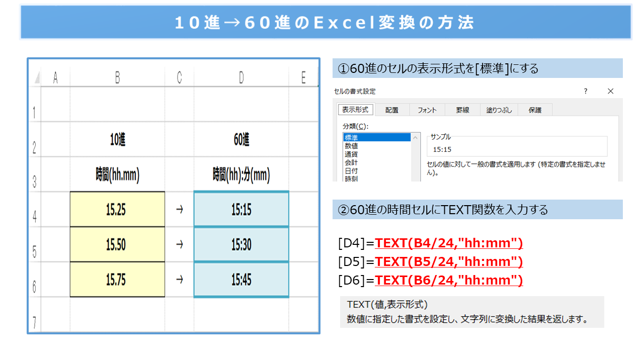Switch to the 配置 tab
The image size is (644, 362).
pos(392,110)
